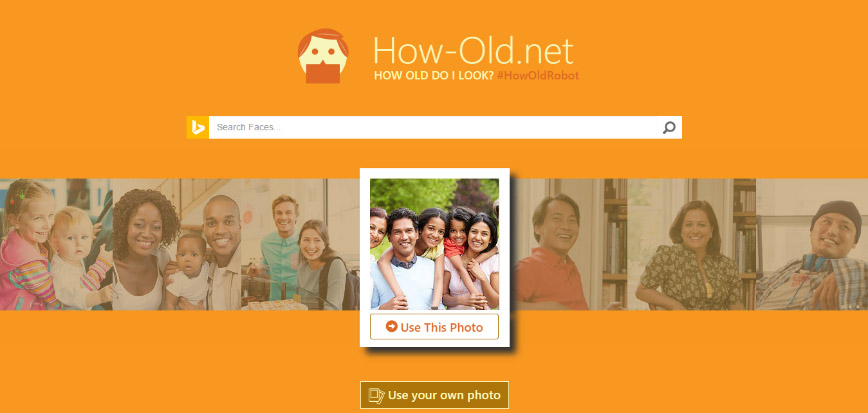The width and height of the screenshot is (868, 413).
Task: Select the Use your own photo button
Action: click(435, 395)
